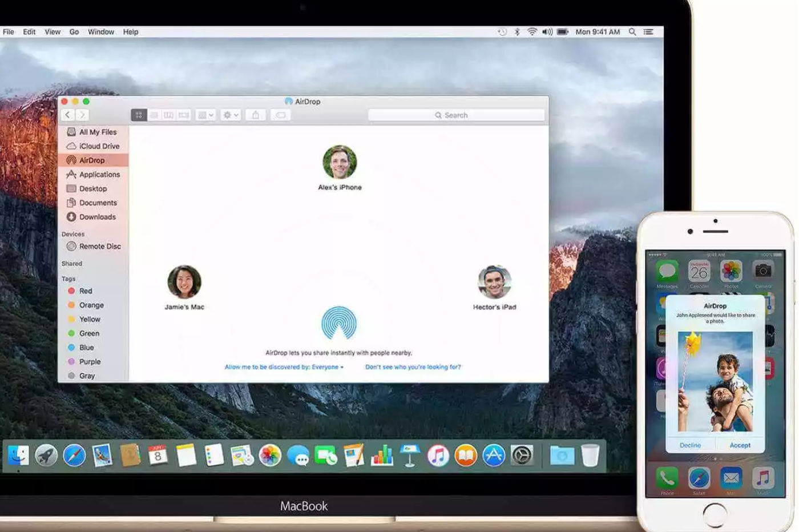
Task: Open the File menu in the menu bar
Action: coord(9,32)
